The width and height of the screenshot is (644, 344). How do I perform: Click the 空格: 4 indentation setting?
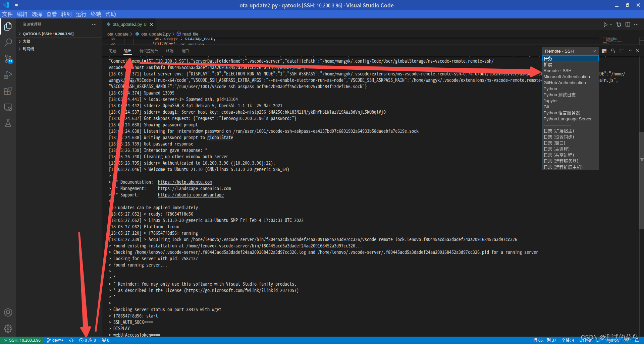pos(568,340)
